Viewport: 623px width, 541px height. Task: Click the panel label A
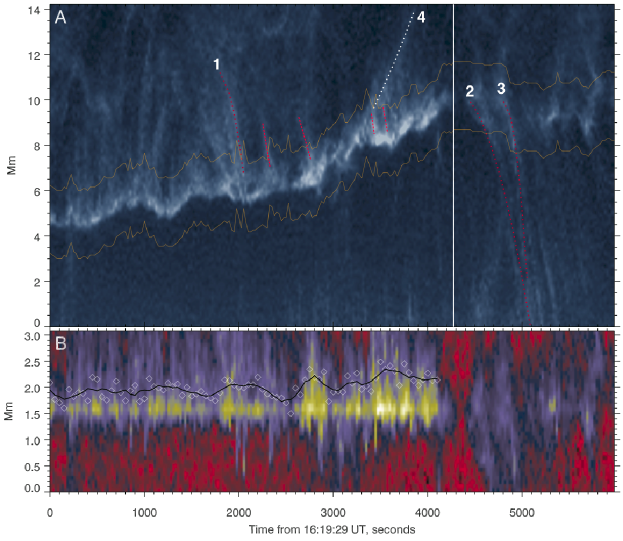60,17
